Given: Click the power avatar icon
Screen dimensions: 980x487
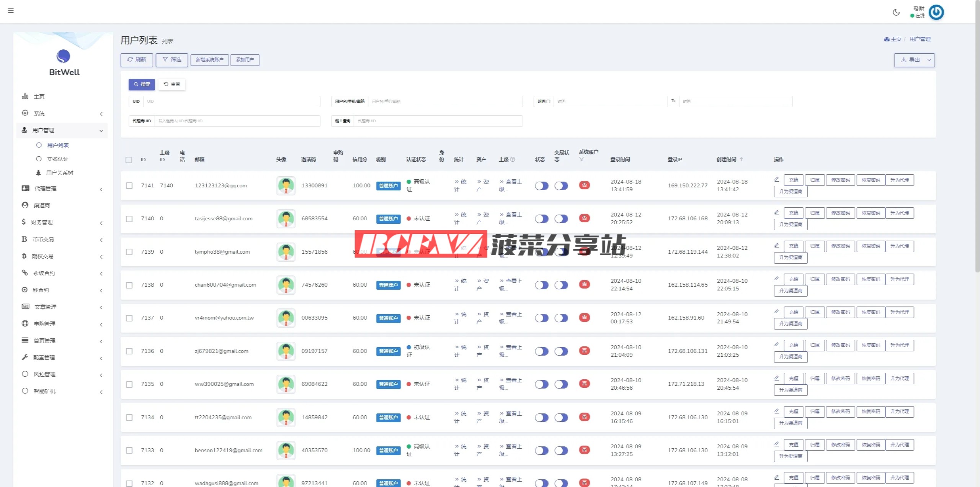Looking at the screenshot, I should tap(936, 12).
